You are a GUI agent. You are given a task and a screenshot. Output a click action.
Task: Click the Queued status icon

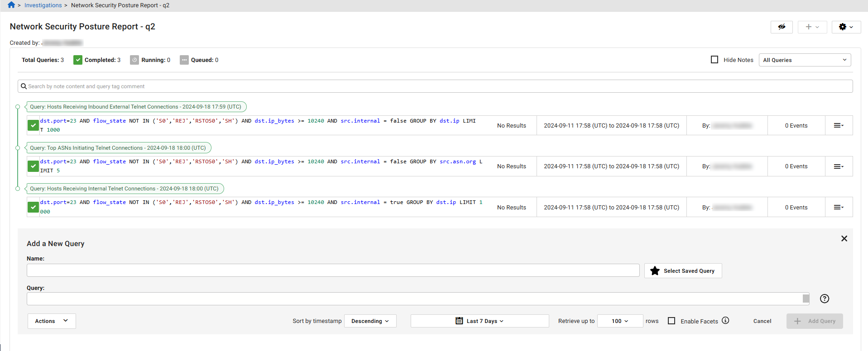(x=184, y=60)
